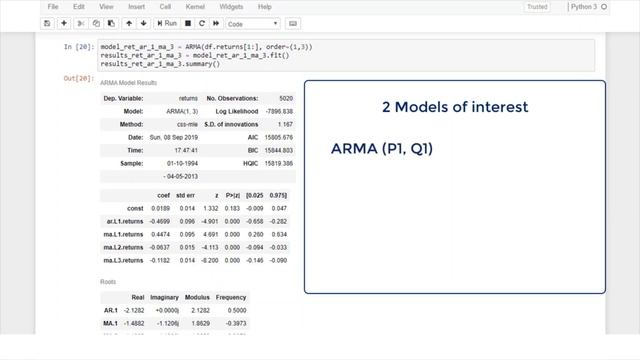This screenshot has height=360, width=640.
Task: Click the No. Observations value 5020
Action: 286,98
